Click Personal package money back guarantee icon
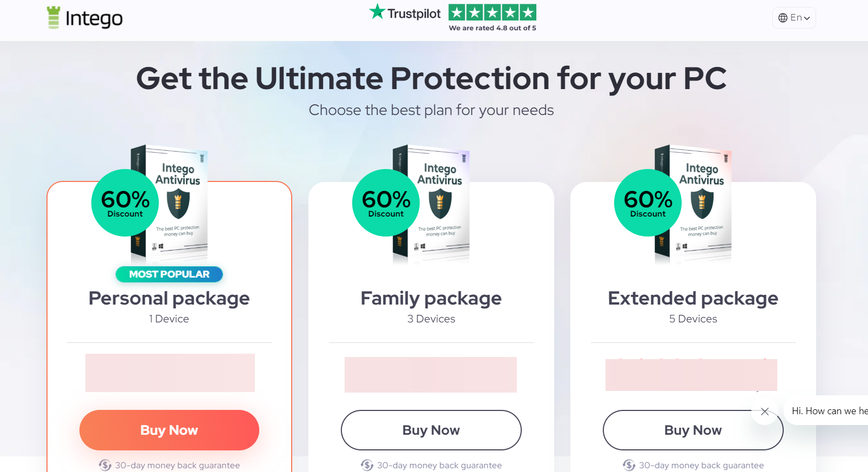The image size is (868, 472). coord(105,465)
